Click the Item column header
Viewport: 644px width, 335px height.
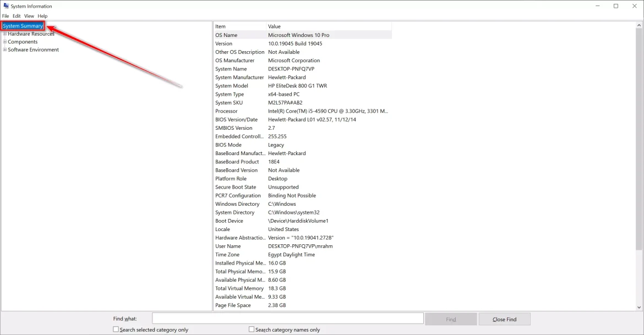point(240,26)
